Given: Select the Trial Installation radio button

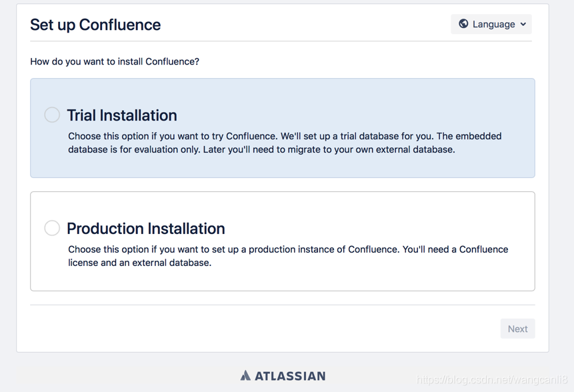Looking at the screenshot, I should click(x=52, y=115).
